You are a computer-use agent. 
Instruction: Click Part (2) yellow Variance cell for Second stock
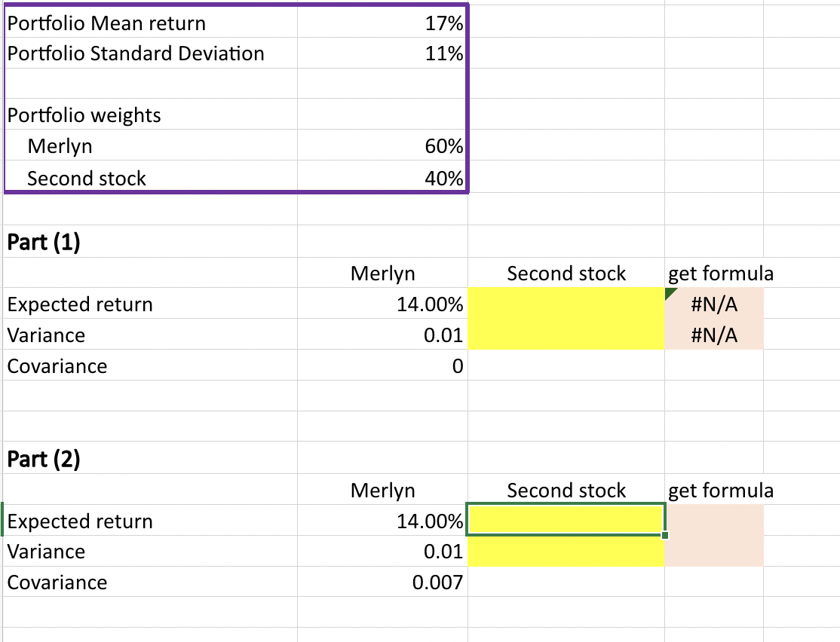point(566,552)
